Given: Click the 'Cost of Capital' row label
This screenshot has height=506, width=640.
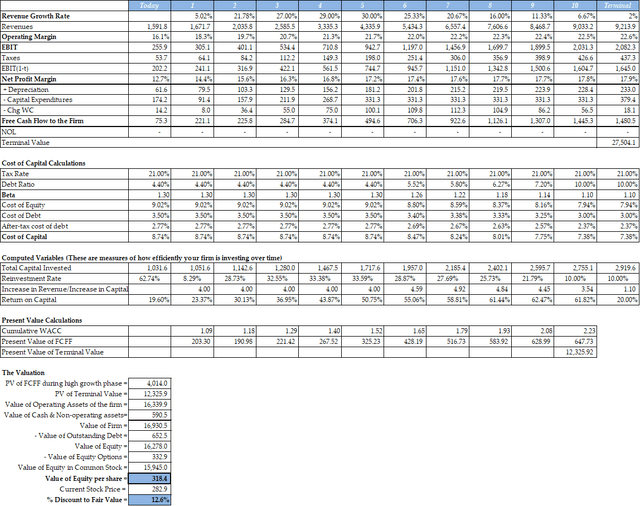Looking at the screenshot, I should tap(24, 237).
